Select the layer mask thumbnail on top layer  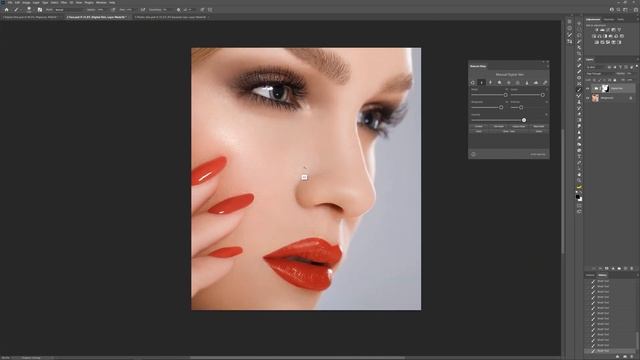click(605, 89)
